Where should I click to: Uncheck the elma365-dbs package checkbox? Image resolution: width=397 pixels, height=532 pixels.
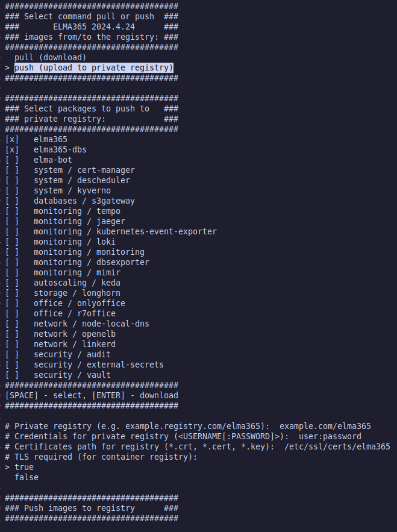(x=11, y=149)
